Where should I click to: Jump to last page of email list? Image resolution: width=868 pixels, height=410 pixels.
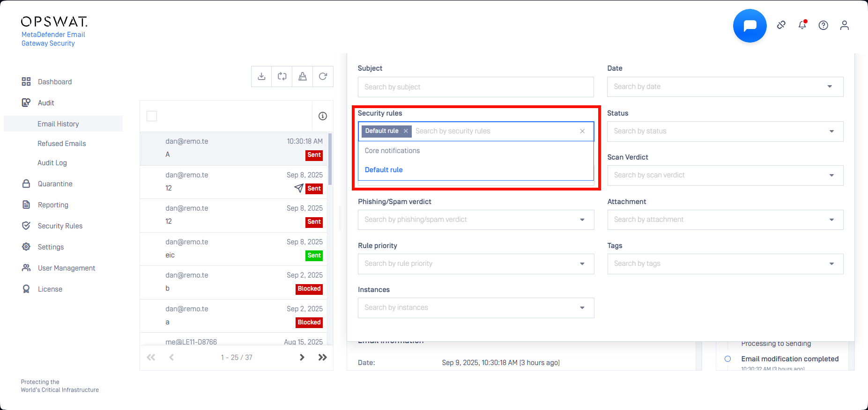(x=323, y=357)
